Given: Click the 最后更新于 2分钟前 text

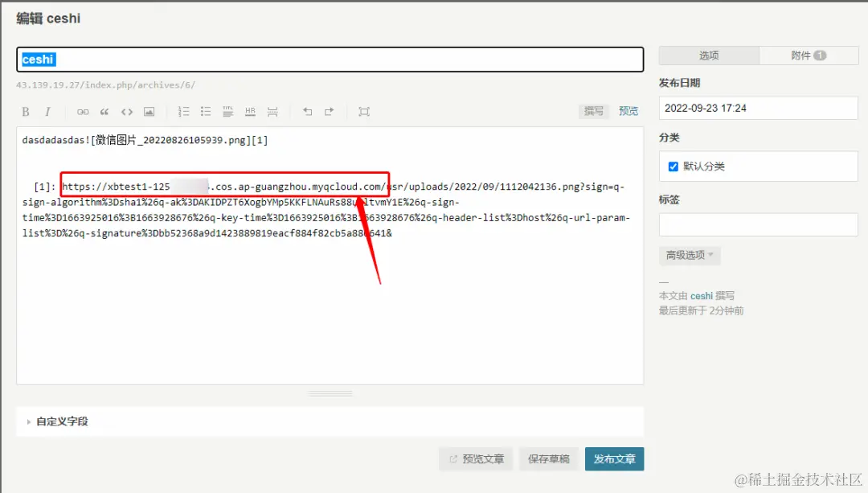Looking at the screenshot, I should pyautogui.click(x=701, y=310).
